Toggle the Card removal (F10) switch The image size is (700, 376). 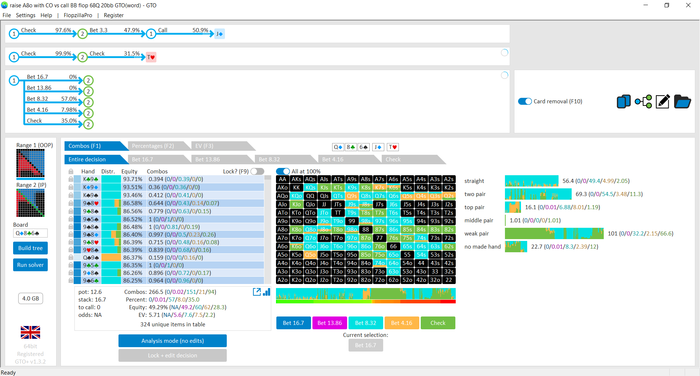point(525,101)
